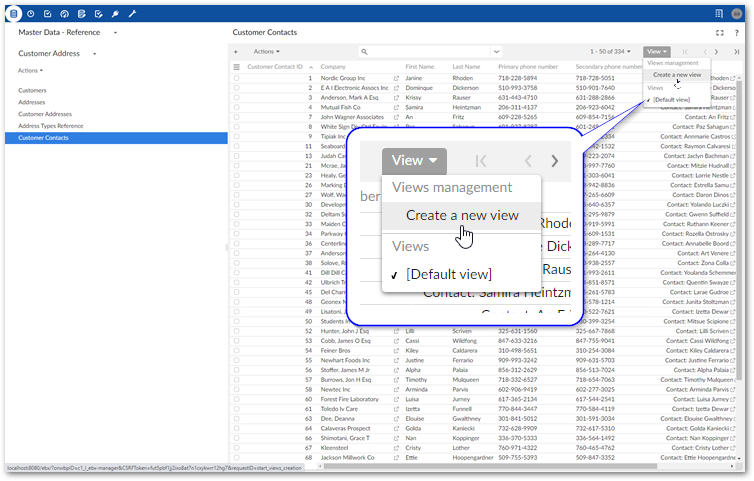Screen dimensions: 754x481
Task: Open Addresses in the left navigation
Action: (33, 102)
